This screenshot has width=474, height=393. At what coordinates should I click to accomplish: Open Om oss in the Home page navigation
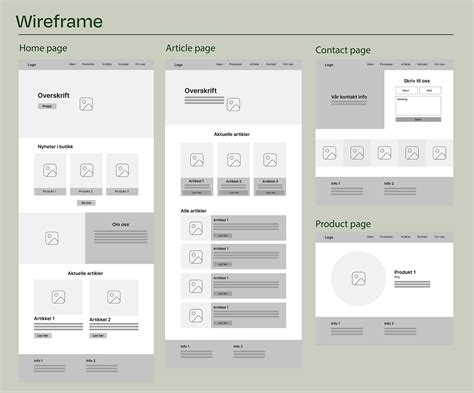(x=140, y=64)
